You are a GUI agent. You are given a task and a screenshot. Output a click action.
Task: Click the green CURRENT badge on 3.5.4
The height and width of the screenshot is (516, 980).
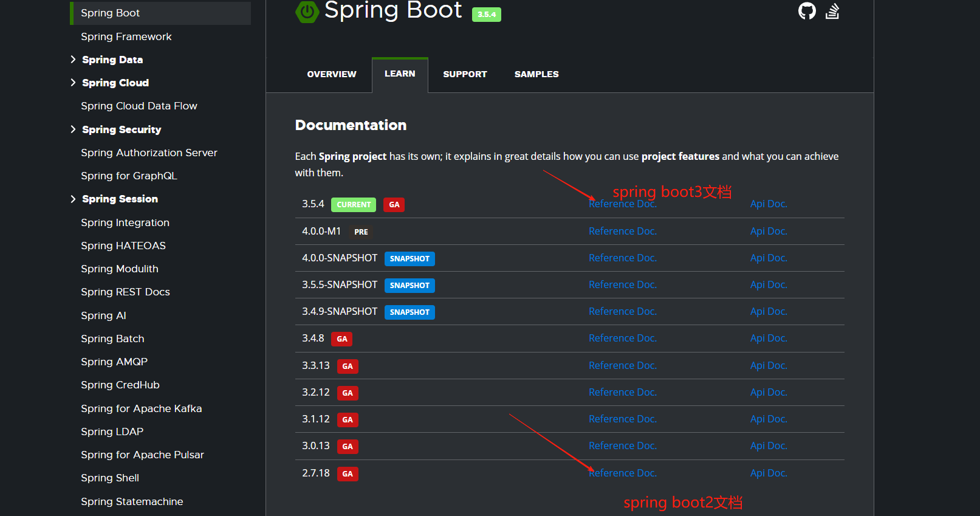point(354,205)
